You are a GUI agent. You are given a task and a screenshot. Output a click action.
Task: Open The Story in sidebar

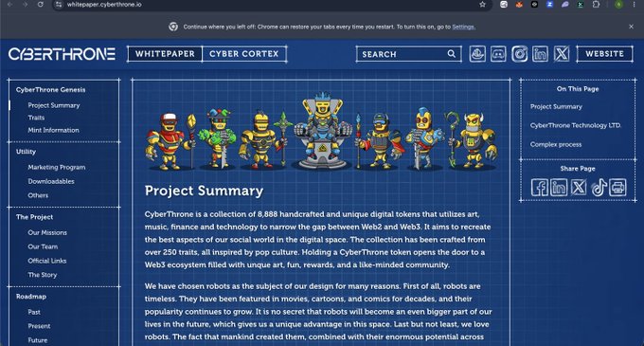tap(43, 275)
